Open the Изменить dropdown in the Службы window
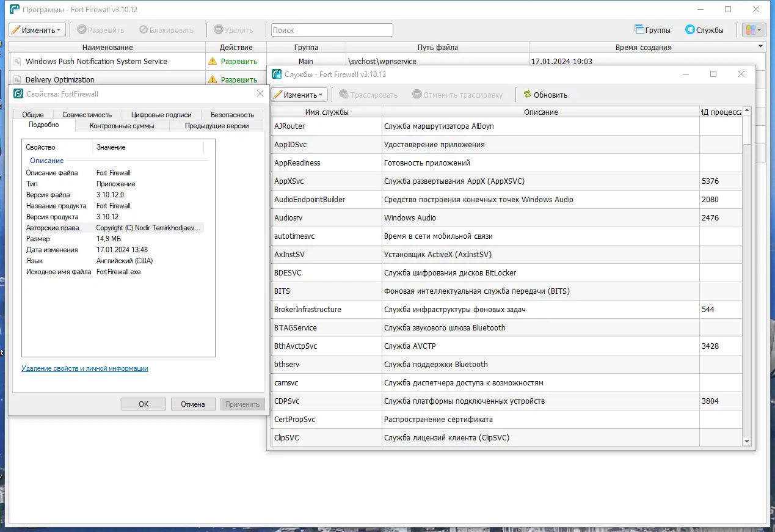Viewport: 775px width, 532px height. point(299,95)
